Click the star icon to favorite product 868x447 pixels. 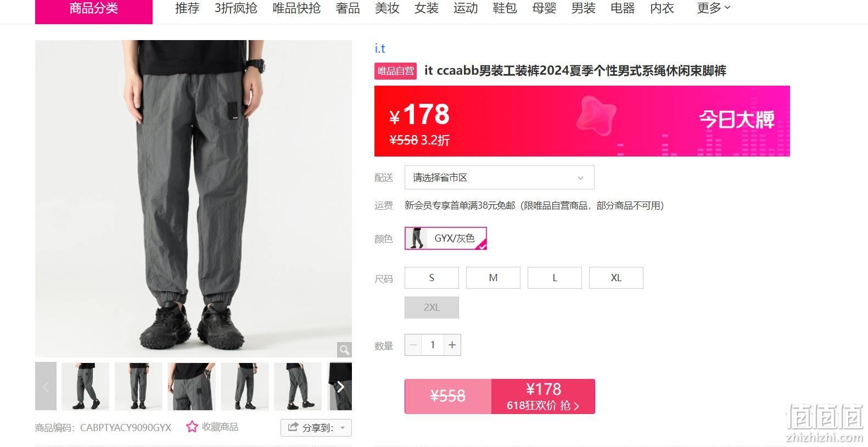192,427
